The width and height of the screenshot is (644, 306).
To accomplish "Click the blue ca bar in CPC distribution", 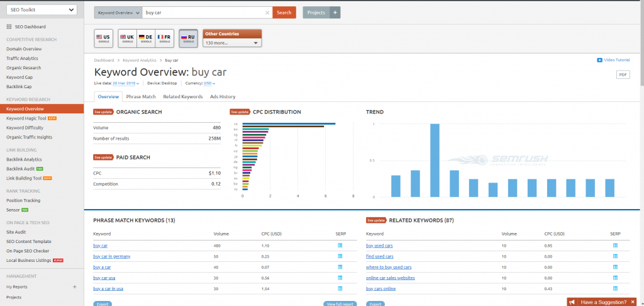I will click(x=289, y=123).
